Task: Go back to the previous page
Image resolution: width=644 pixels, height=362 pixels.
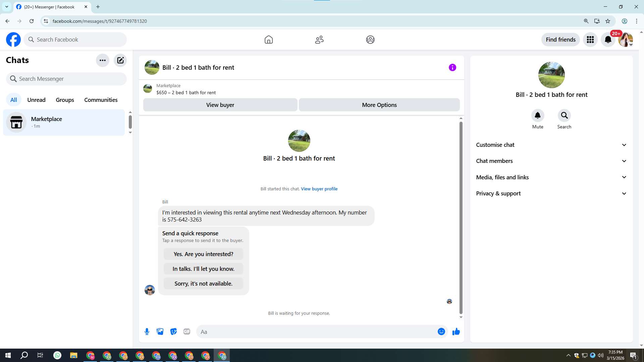Action: [x=7, y=21]
